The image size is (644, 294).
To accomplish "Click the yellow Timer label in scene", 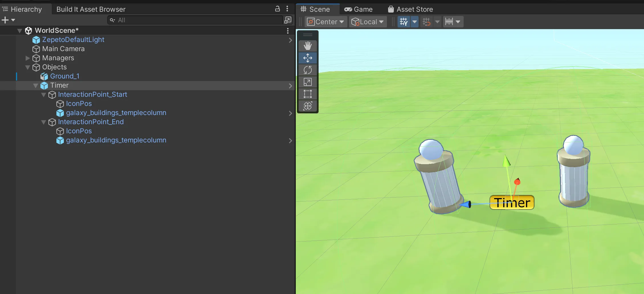I will click(512, 203).
